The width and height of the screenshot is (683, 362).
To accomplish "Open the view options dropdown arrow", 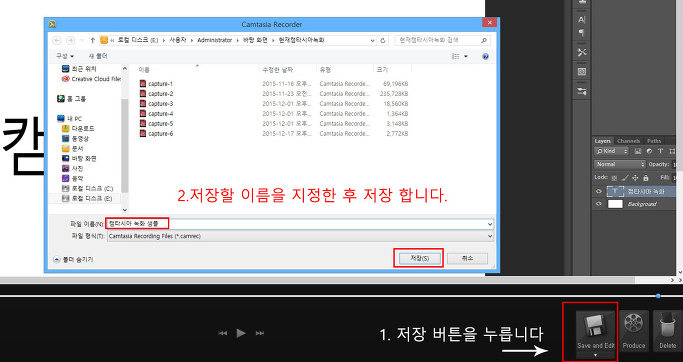I will click(x=466, y=57).
